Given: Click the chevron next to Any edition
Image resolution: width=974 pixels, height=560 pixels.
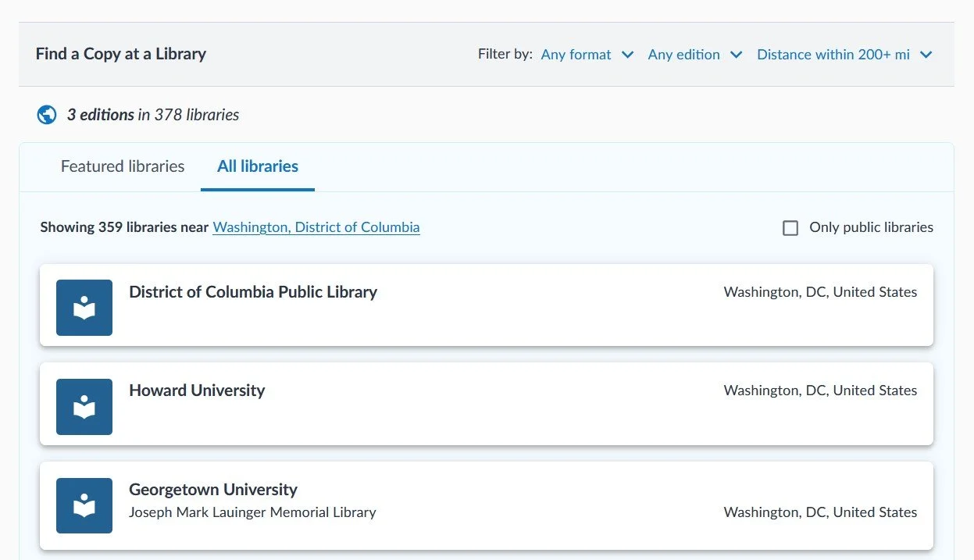Looking at the screenshot, I should point(736,55).
